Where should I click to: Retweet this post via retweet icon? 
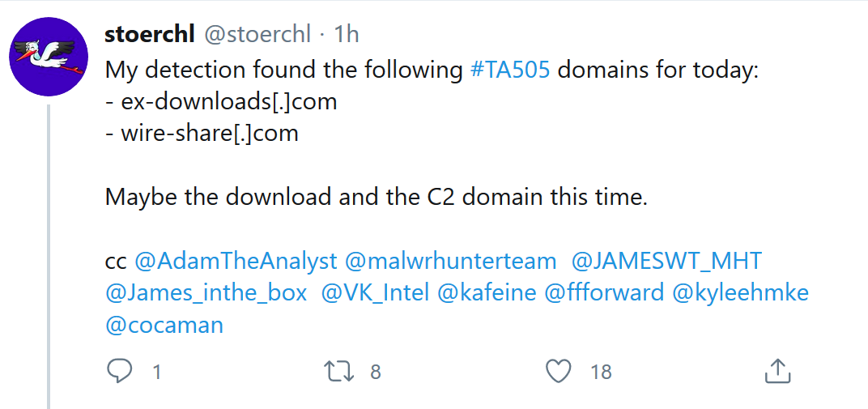[x=340, y=372]
